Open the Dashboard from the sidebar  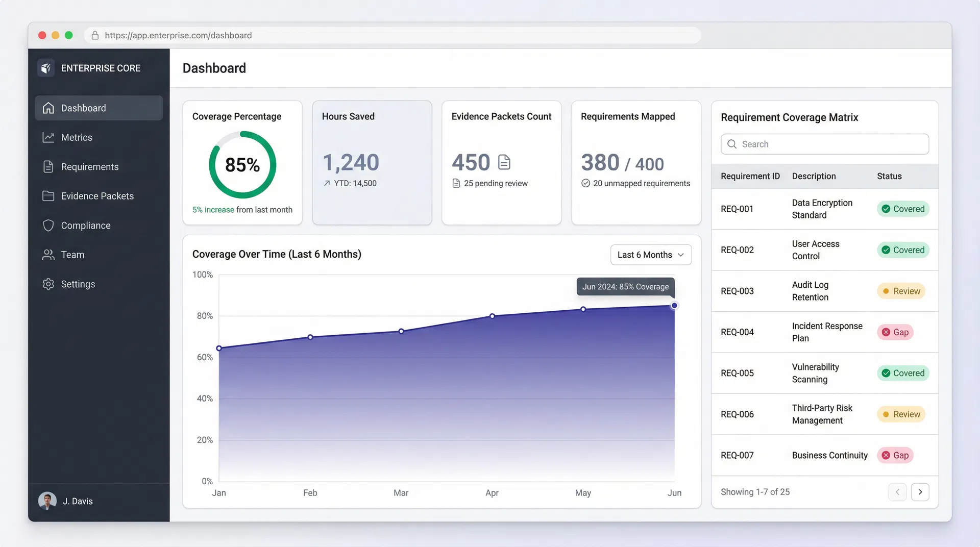[x=83, y=108]
